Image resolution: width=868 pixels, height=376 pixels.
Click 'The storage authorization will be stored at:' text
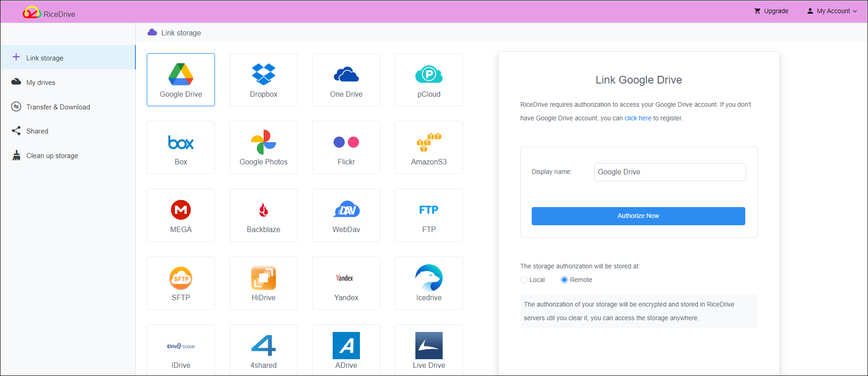[x=580, y=266]
